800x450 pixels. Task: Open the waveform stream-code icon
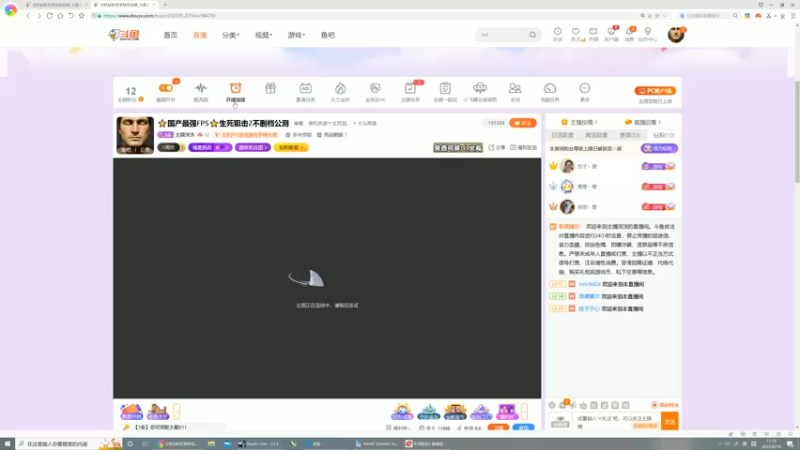tap(201, 88)
